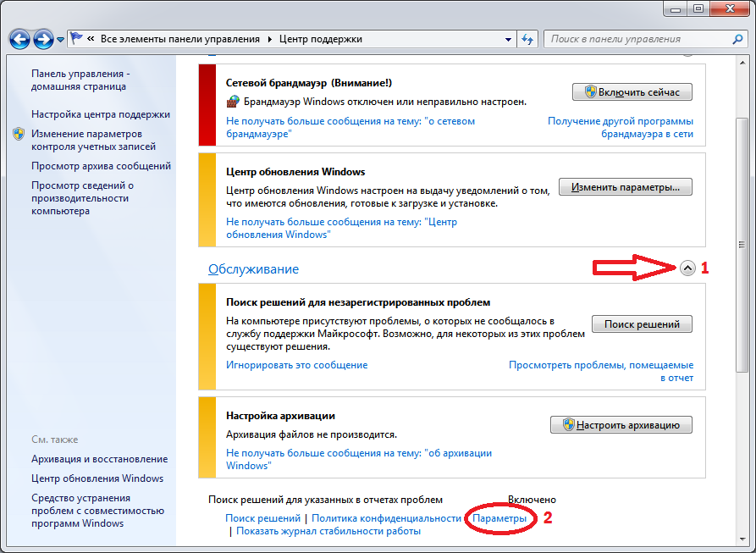
Task: Click the search magnifier icon
Action: (x=737, y=39)
